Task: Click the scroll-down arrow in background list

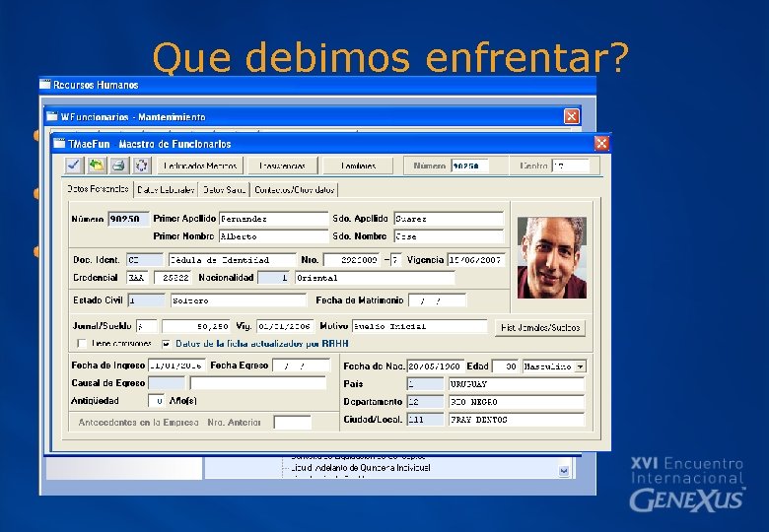Action: click(x=564, y=471)
